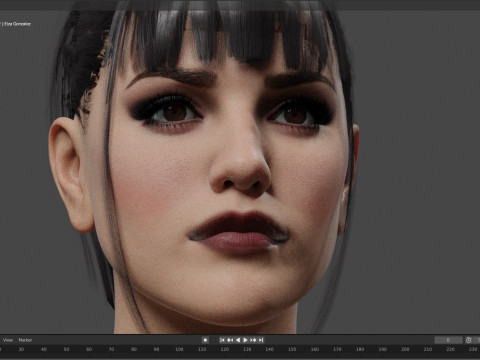Jump to the next keyframe
Image resolution: width=480 pixels, height=360 pixels.
tap(253, 340)
